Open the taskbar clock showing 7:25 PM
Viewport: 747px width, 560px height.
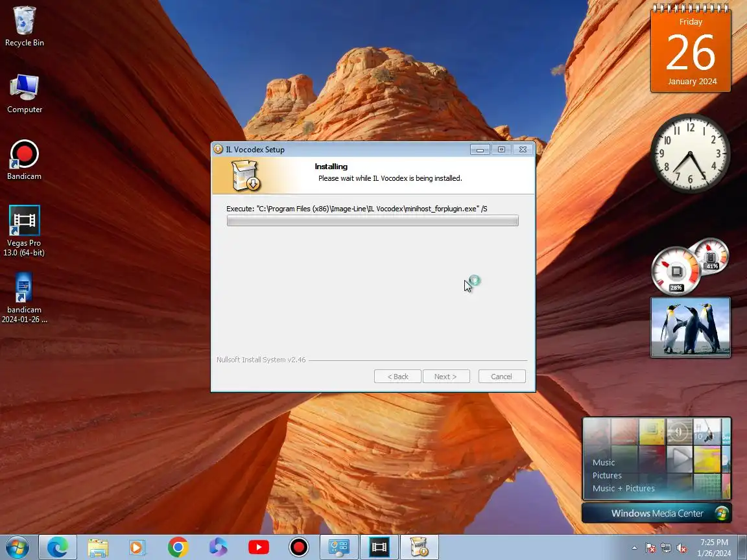pos(714,548)
